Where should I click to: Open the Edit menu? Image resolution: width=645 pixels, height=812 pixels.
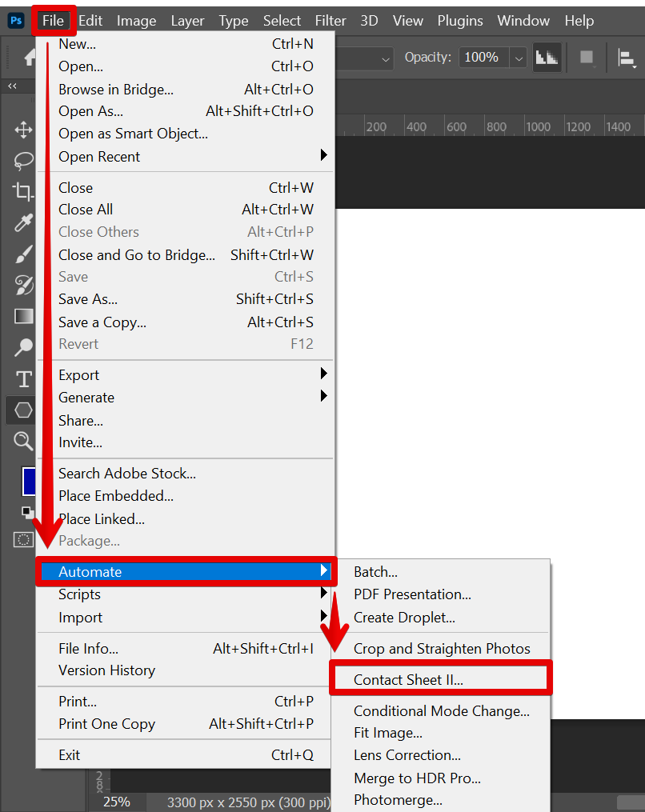coord(90,21)
